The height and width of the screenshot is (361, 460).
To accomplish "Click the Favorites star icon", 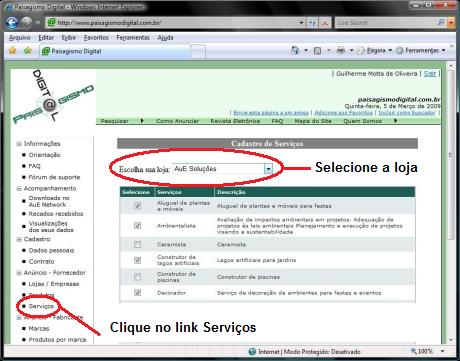I will (13, 51).
